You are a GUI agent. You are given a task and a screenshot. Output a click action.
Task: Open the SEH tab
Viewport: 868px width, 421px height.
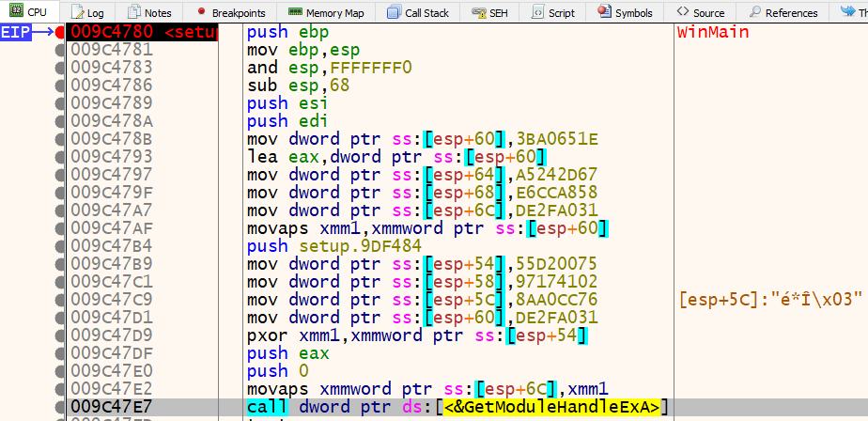click(x=489, y=12)
